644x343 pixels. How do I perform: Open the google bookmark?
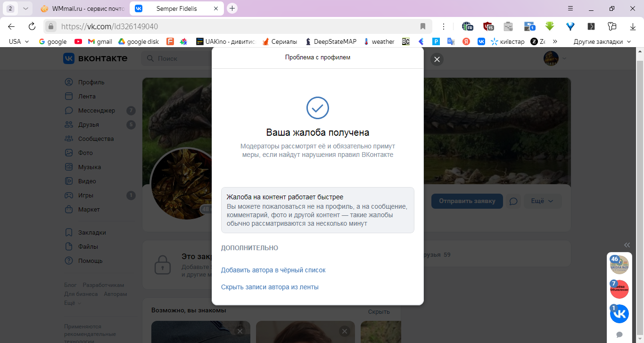(x=53, y=41)
